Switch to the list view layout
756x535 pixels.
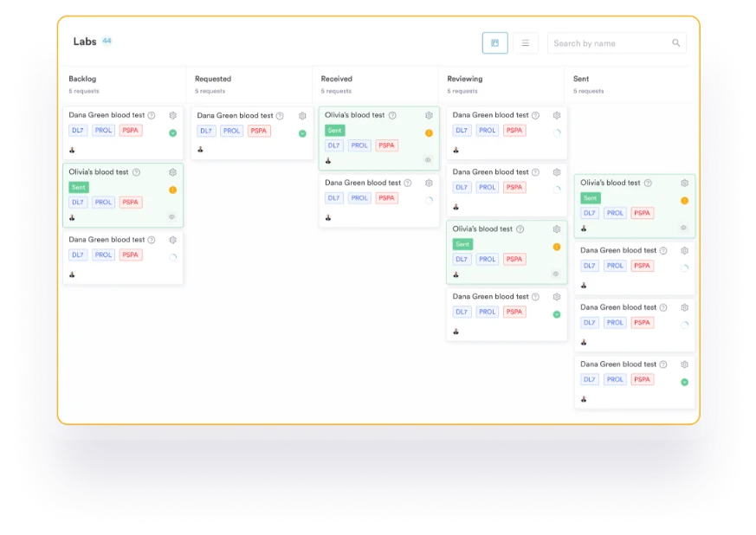point(525,43)
